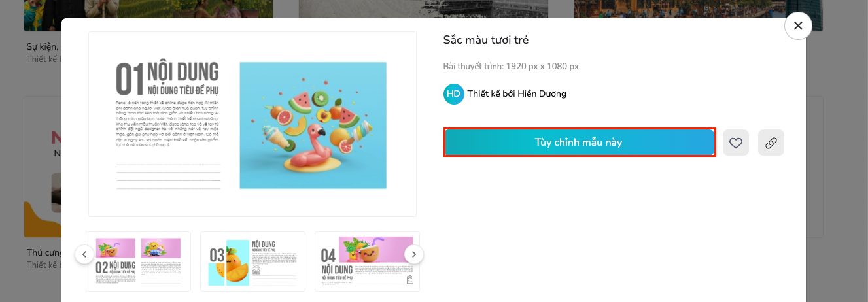Close the template preview dialog
The image size is (868, 302).
[798, 25]
